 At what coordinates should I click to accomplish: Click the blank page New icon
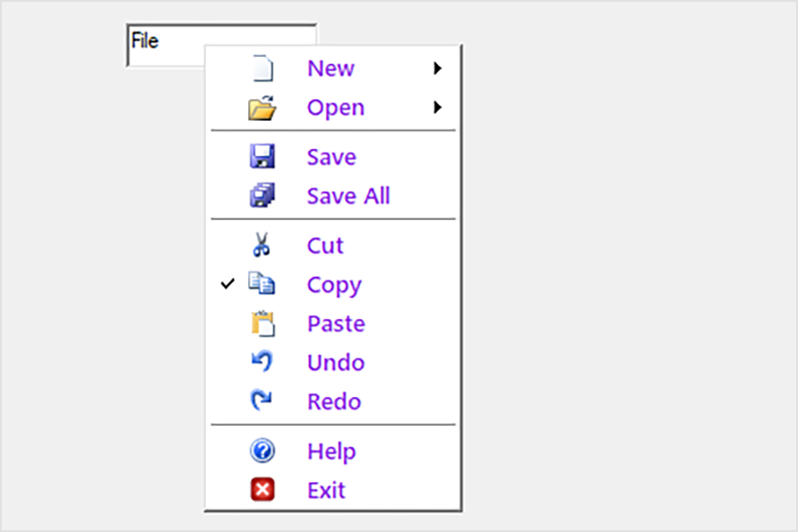(x=262, y=69)
